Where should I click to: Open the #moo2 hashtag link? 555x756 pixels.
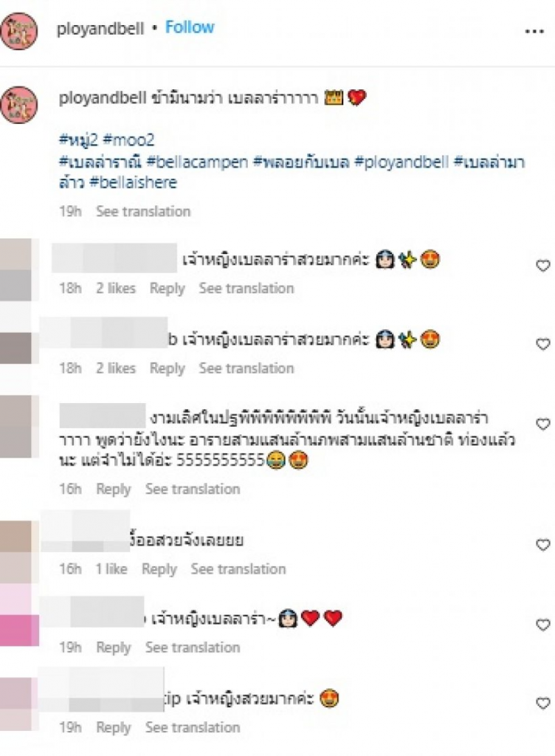pyautogui.click(x=129, y=140)
